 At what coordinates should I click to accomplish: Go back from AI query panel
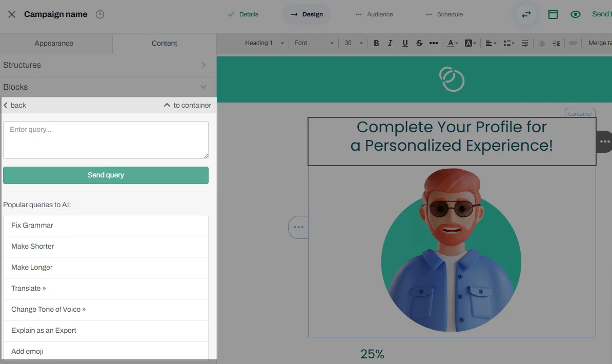pos(15,106)
